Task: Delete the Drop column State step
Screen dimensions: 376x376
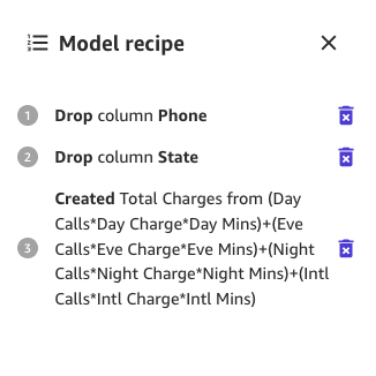Action: coord(346,157)
